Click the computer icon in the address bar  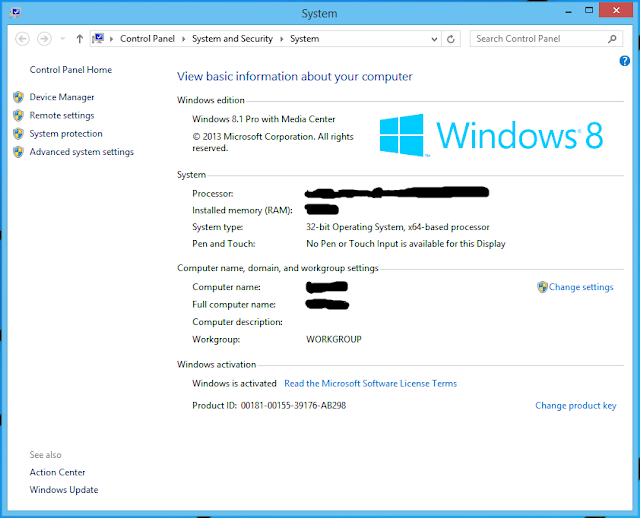click(x=98, y=38)
